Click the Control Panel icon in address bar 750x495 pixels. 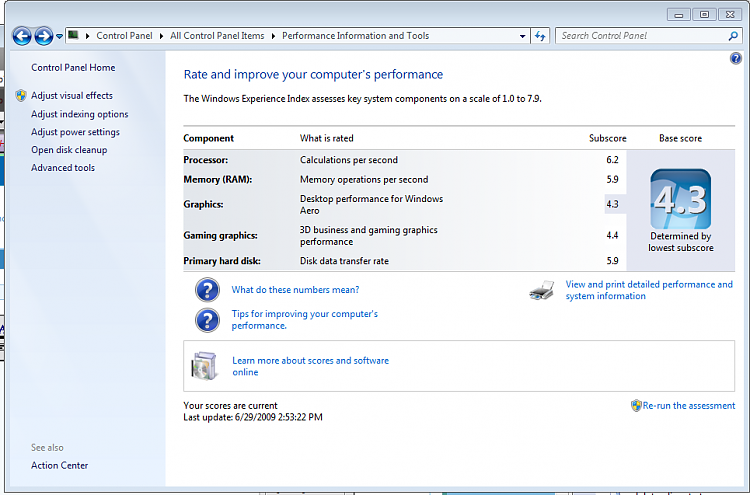point(73,35)
